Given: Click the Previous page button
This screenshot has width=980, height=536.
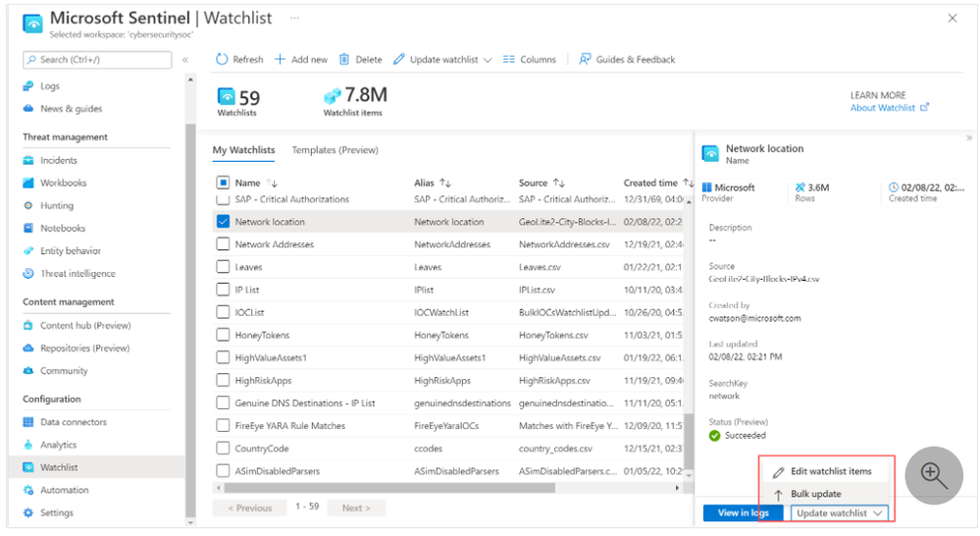Looking at the screenshot, I should click(249, 508).
